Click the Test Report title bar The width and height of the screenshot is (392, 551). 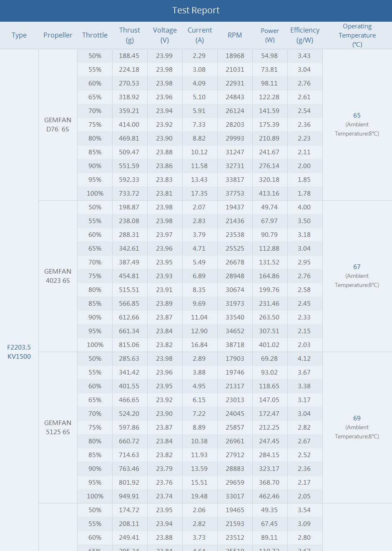(196, 10)
